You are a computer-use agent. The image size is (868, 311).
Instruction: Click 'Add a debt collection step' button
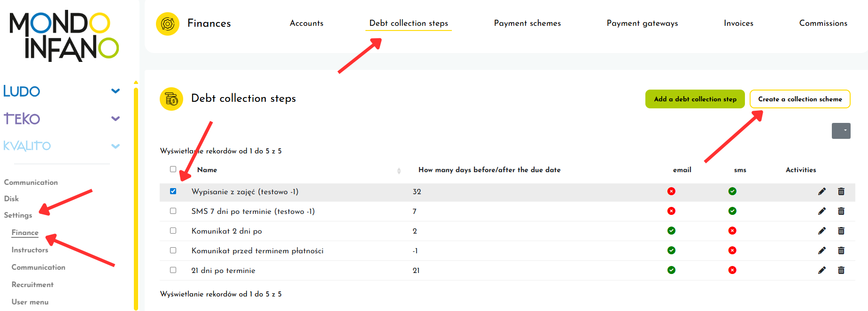point(695,99)
